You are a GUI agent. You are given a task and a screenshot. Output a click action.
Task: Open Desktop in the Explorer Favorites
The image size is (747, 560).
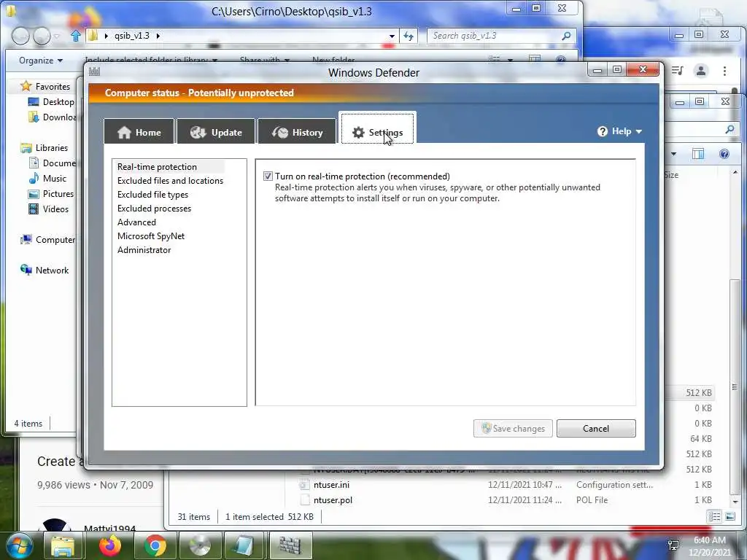(52, 102)
